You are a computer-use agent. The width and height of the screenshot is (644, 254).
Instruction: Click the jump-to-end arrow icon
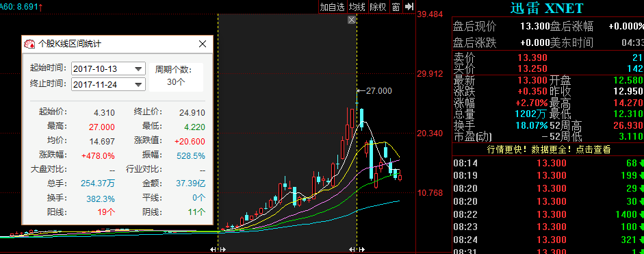409,7
